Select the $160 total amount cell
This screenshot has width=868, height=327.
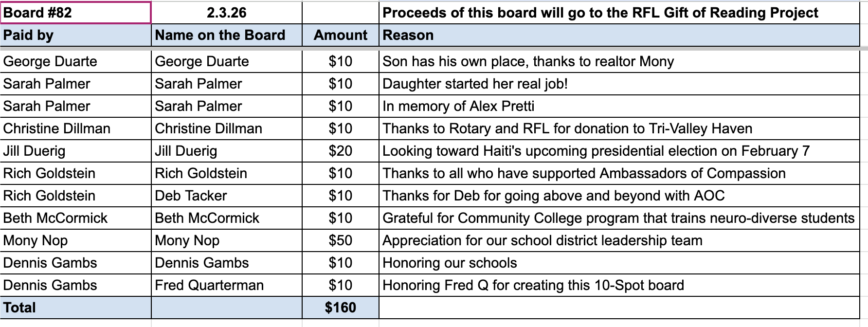(340, 308)
